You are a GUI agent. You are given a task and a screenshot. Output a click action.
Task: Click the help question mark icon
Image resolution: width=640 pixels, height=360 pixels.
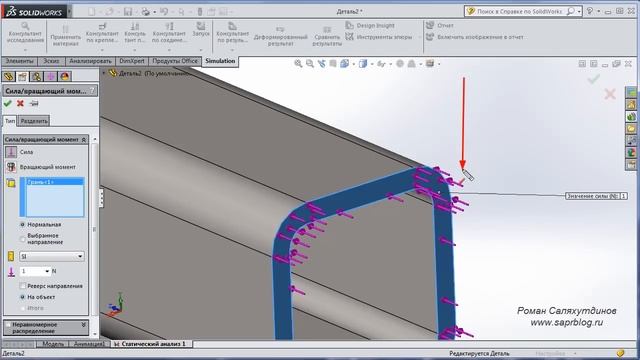coord(590,11)
